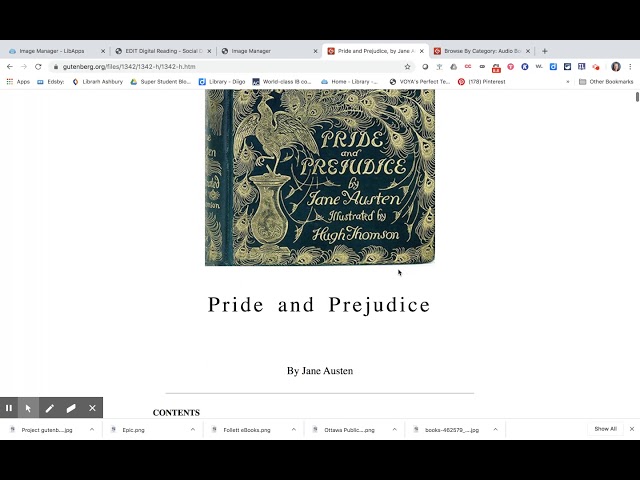Viewport: 640px width, 480px height.
Task: Select the Pride and Prejudice tab
Action: [x=376, y=51]
